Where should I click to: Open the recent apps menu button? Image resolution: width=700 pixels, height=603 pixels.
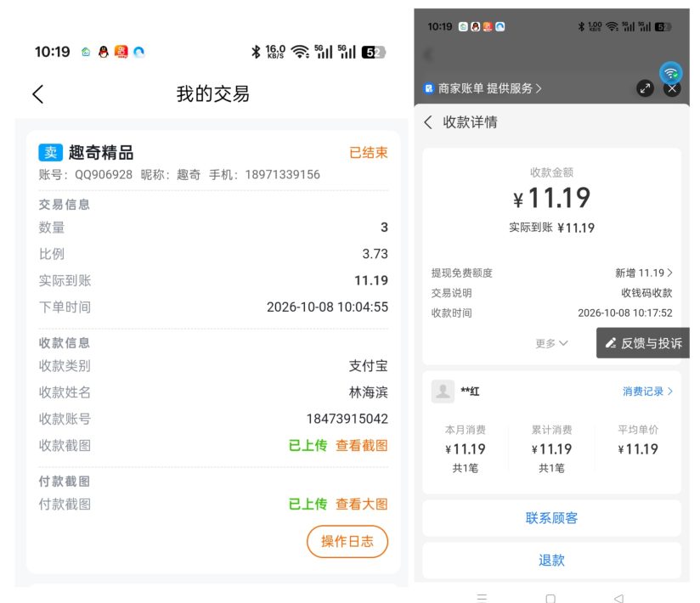pos(482,598)
